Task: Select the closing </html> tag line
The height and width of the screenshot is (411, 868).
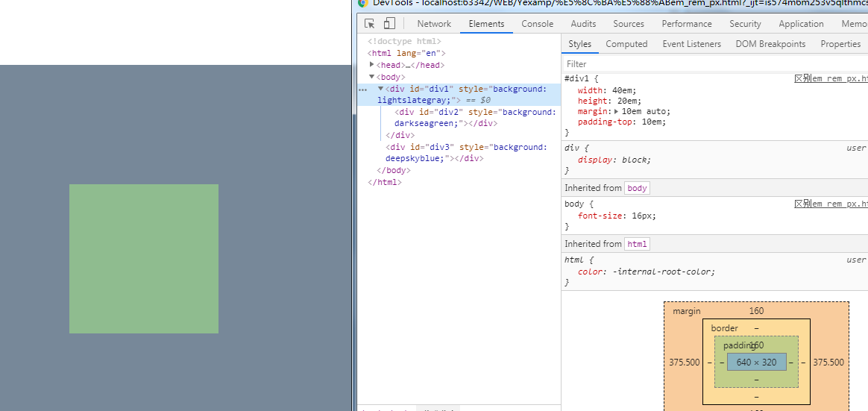Action: [x=385, y=182]
